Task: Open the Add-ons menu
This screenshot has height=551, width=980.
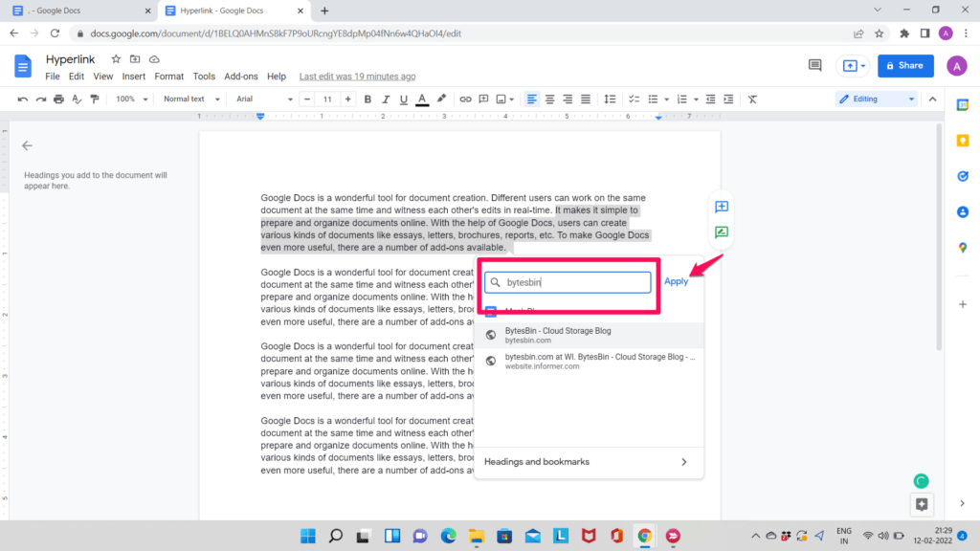Action: pos(243,76)
